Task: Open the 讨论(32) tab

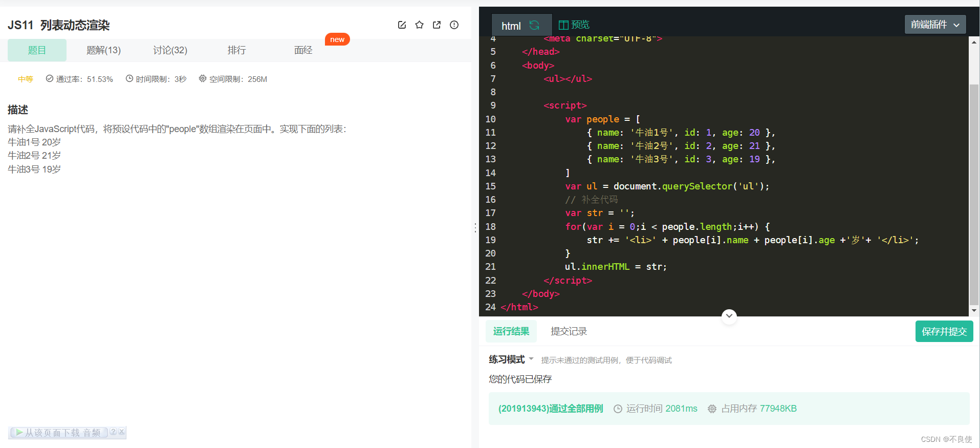Action: (170, 50)
